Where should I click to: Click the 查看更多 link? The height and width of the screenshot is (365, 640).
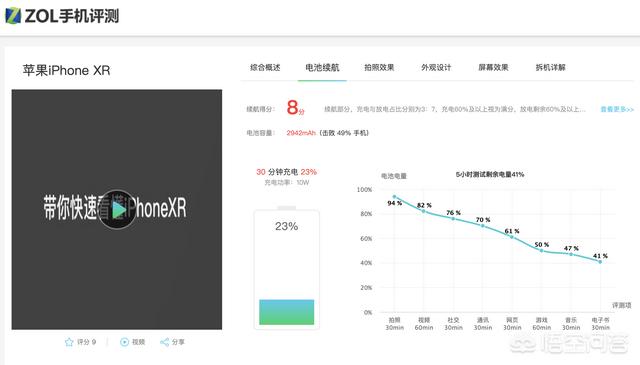[617, 109]
